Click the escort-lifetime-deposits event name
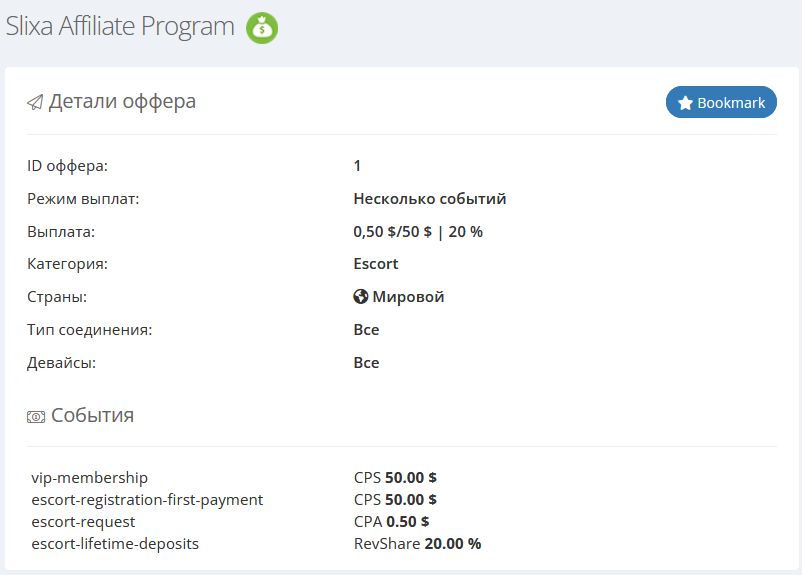The width and height of the screenshot is (802, 575). pos(115,543)
